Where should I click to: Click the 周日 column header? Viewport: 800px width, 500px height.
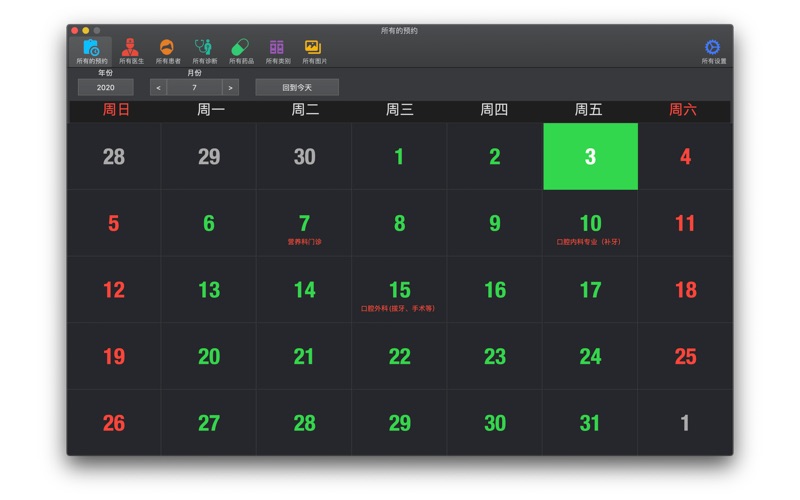(x=116, y=110)
